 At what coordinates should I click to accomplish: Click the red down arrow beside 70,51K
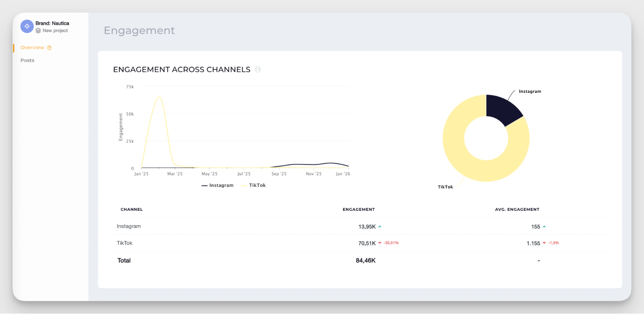(380, 243)
